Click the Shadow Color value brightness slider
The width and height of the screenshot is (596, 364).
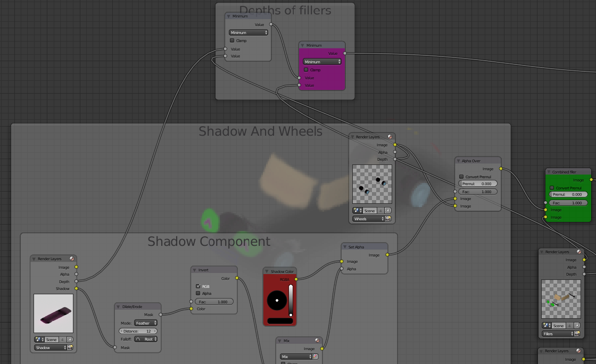point(291,301)
